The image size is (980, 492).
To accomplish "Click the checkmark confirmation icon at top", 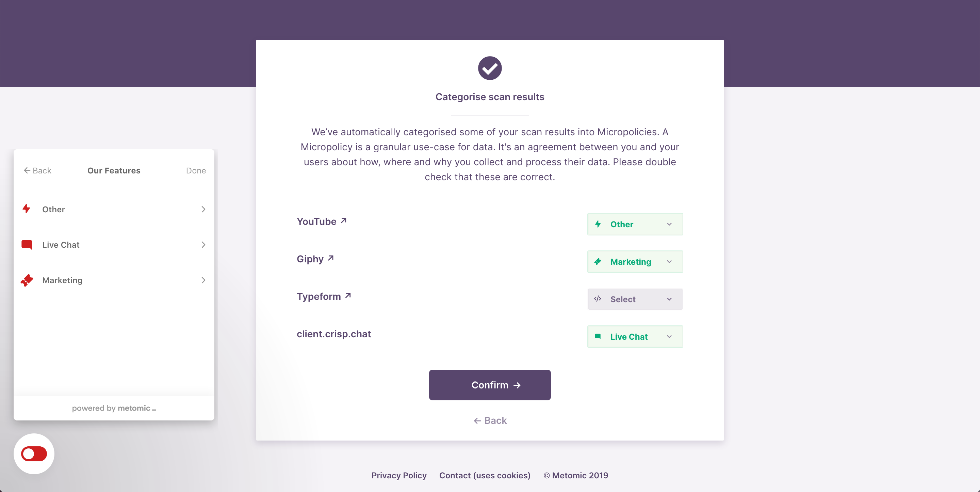I will click(x=490, y=68).
